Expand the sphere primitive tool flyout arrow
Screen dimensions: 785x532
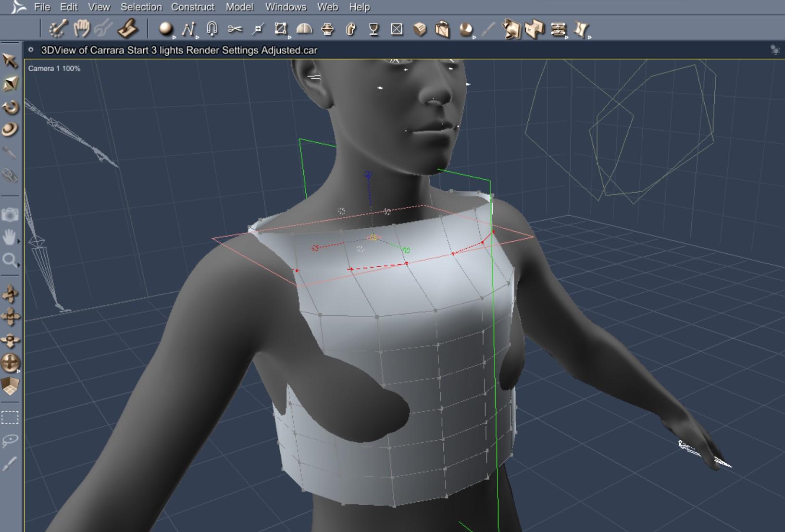[174, 37]
